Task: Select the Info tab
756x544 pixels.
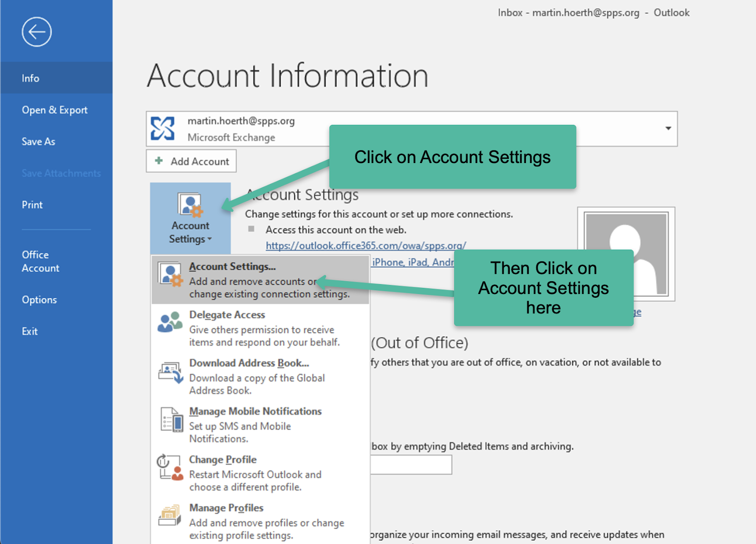Action: coord(56,78)
